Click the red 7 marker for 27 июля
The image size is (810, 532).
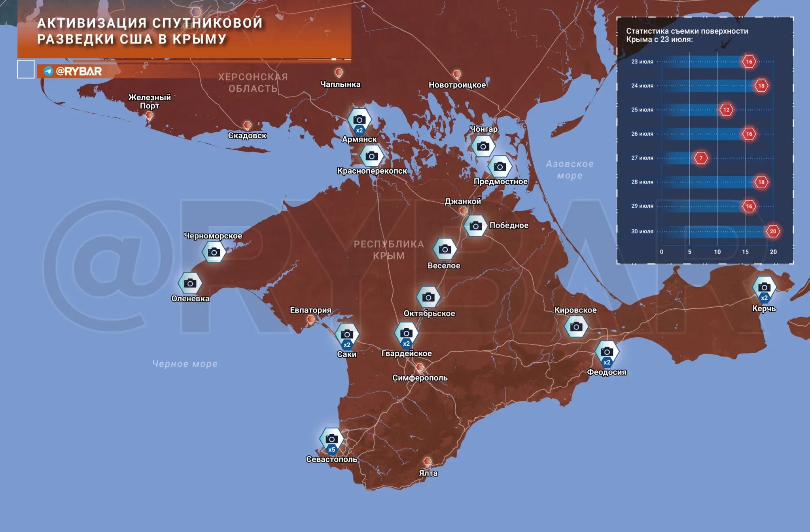701,158
